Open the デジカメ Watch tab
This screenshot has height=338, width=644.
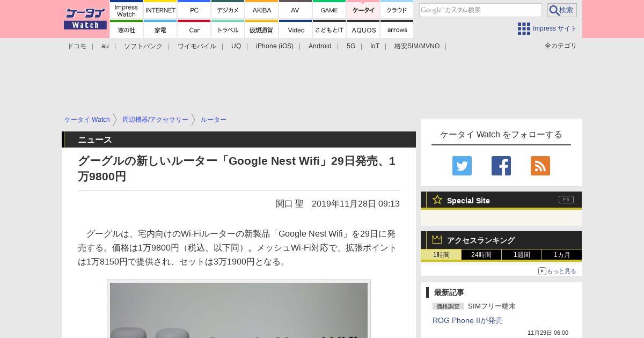pos(228,10)
